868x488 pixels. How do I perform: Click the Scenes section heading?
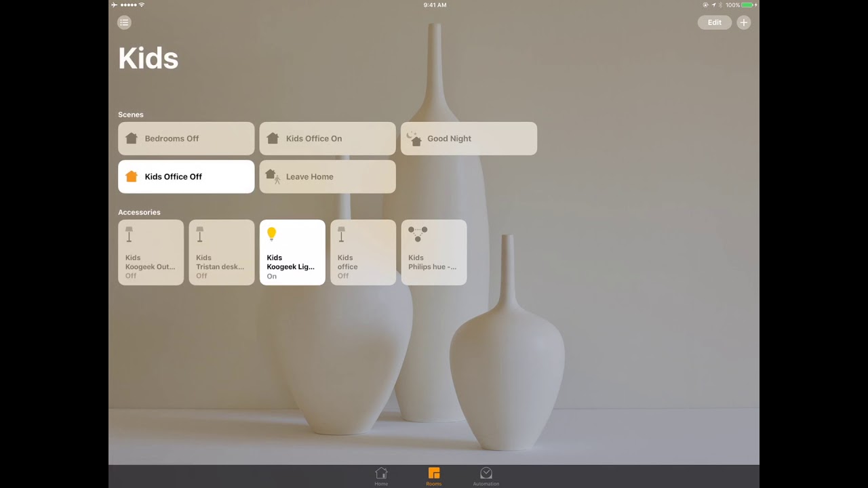131,115
